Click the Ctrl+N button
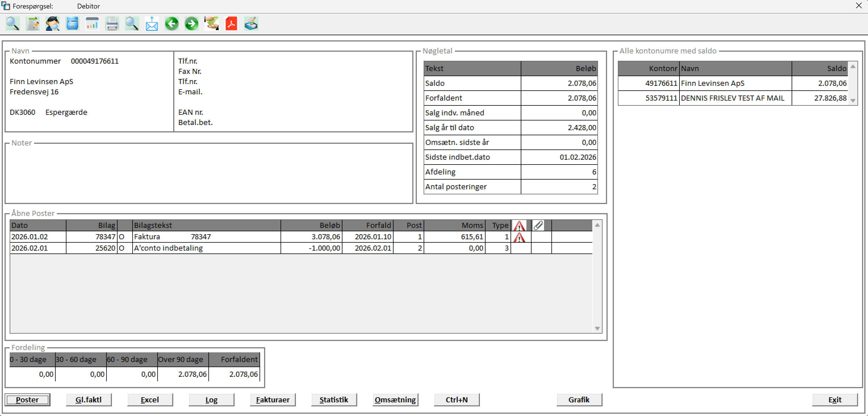The image size is (868, 416). [x=457, y=400]
